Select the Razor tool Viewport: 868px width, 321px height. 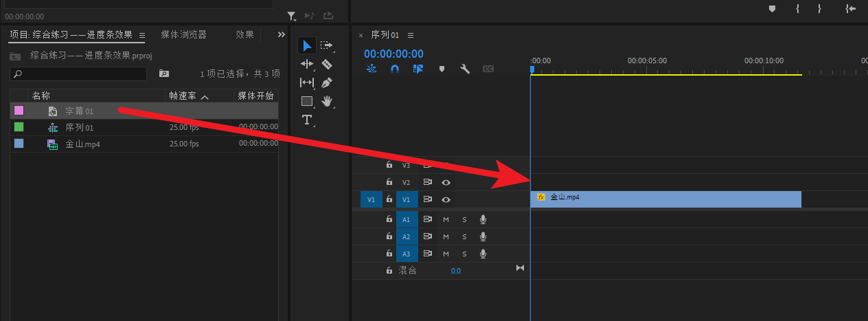click(x=327, y=64)
